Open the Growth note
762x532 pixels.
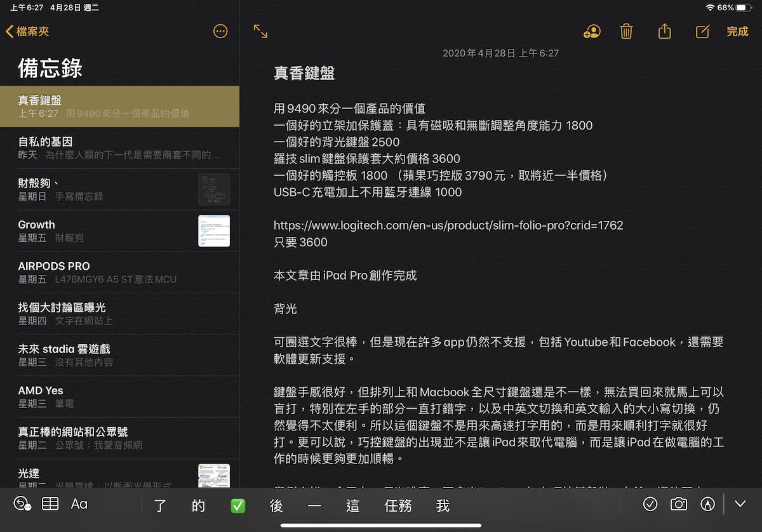[x=119, y=231]
